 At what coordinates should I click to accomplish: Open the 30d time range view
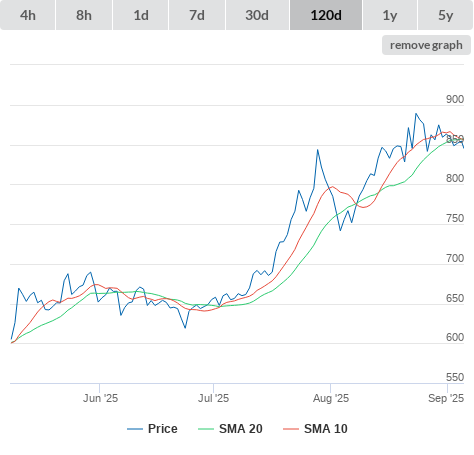click(257, 15)
